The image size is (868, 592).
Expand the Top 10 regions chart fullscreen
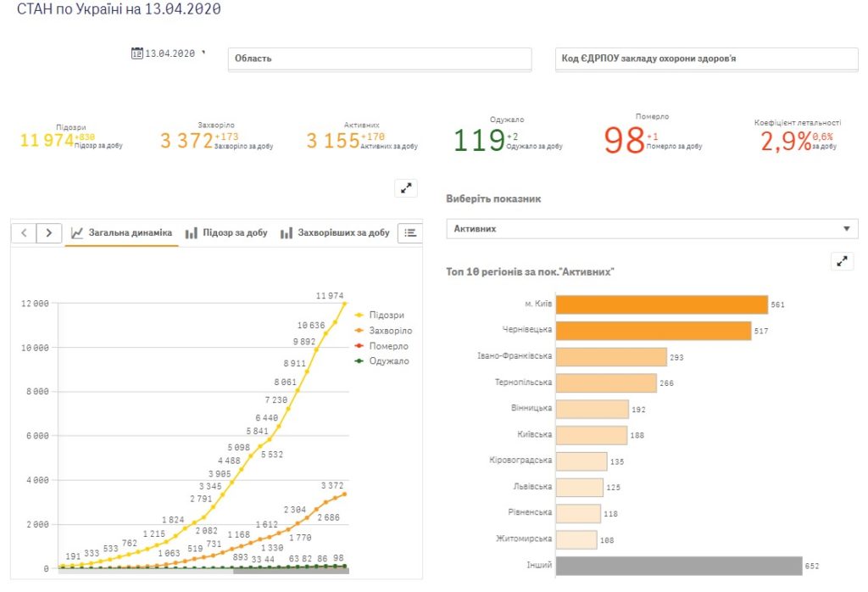[x=842, y=261]
